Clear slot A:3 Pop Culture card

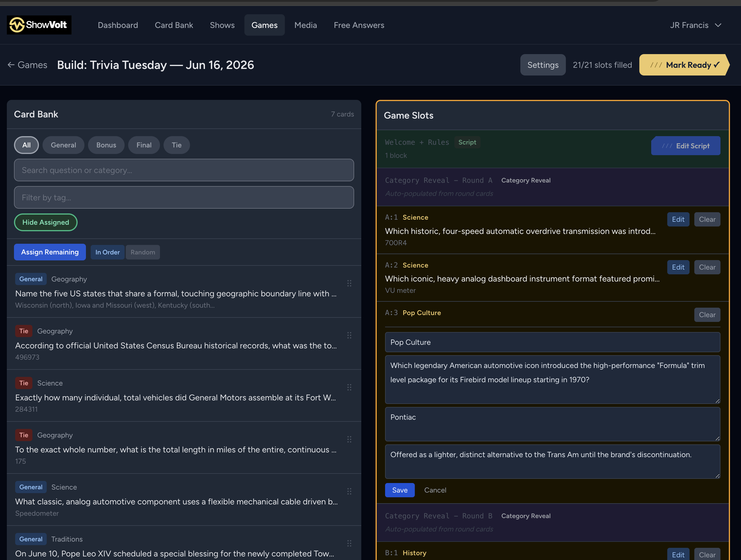coord(707,315)
